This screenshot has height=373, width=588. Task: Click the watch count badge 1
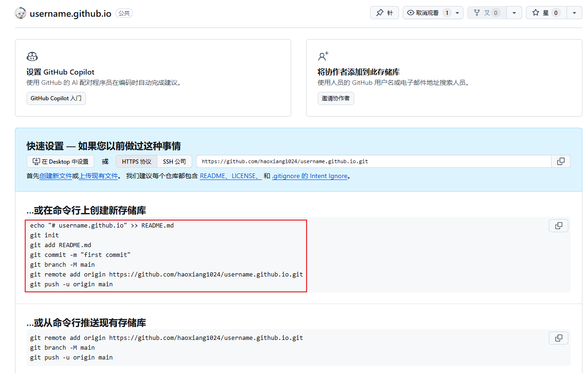click(x=447, y=13)
